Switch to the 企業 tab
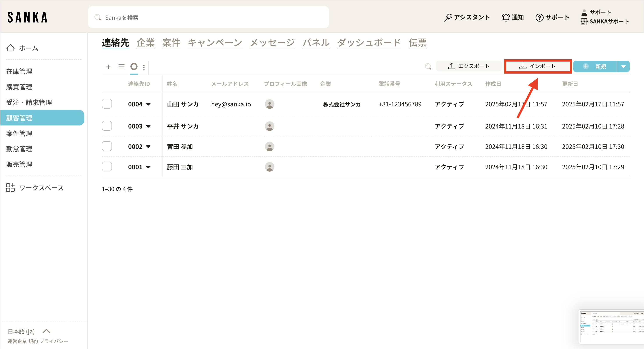This screenshot has height=349, width=644. coord(145,43)
